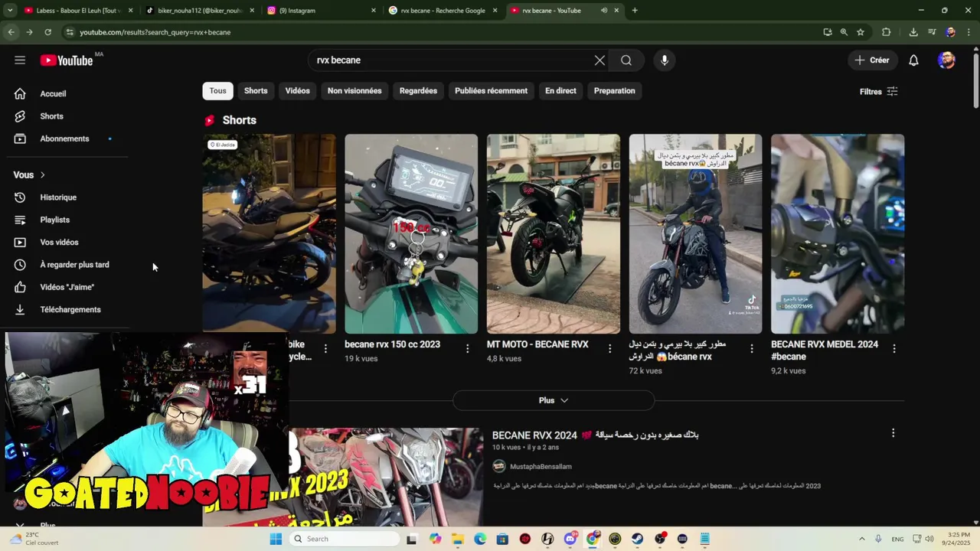Click the Créer button
980x551 pixels.
pos(873,60)
